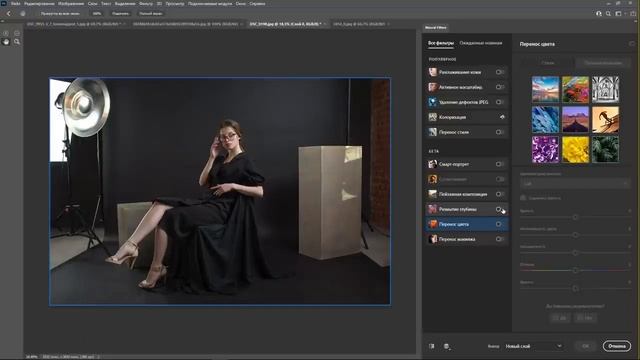Click the Style Transfer filter icon
Viewport: 640px width, 360px height.
433,132
